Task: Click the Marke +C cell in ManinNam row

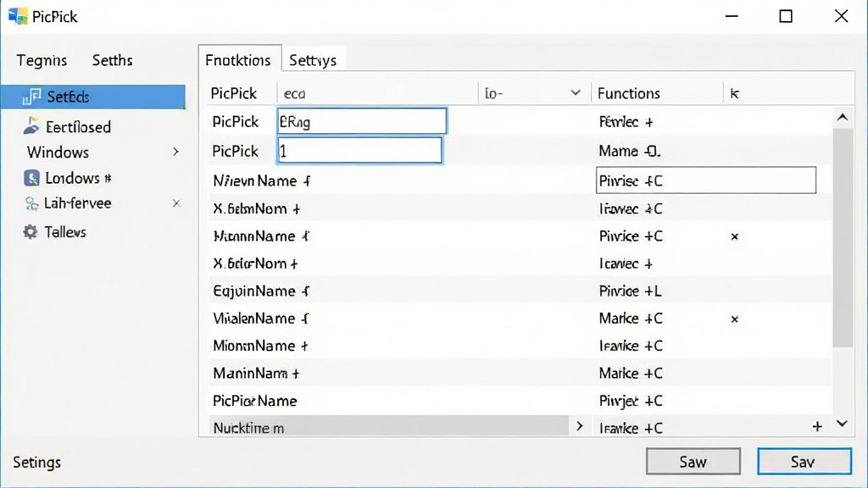Action: 631,374
